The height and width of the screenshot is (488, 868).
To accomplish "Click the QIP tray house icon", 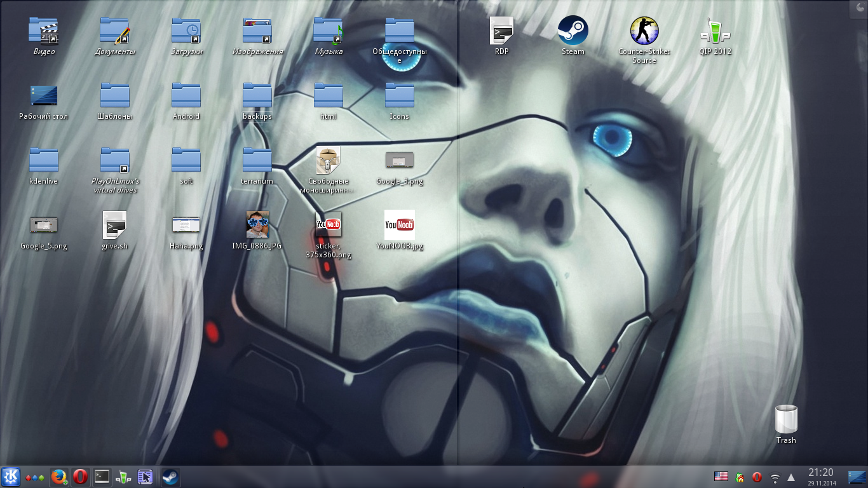I will [x=739, y=477].
